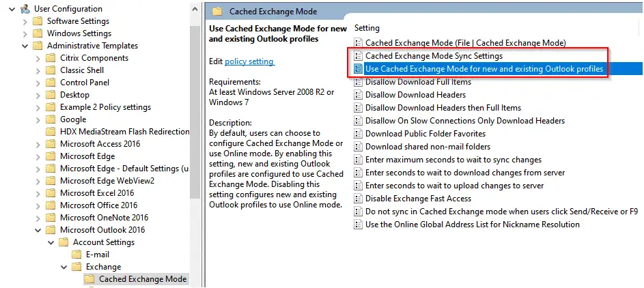
Task: Click the header folder icon beside Cached Exchange Mode
Action: pos(217,12)
